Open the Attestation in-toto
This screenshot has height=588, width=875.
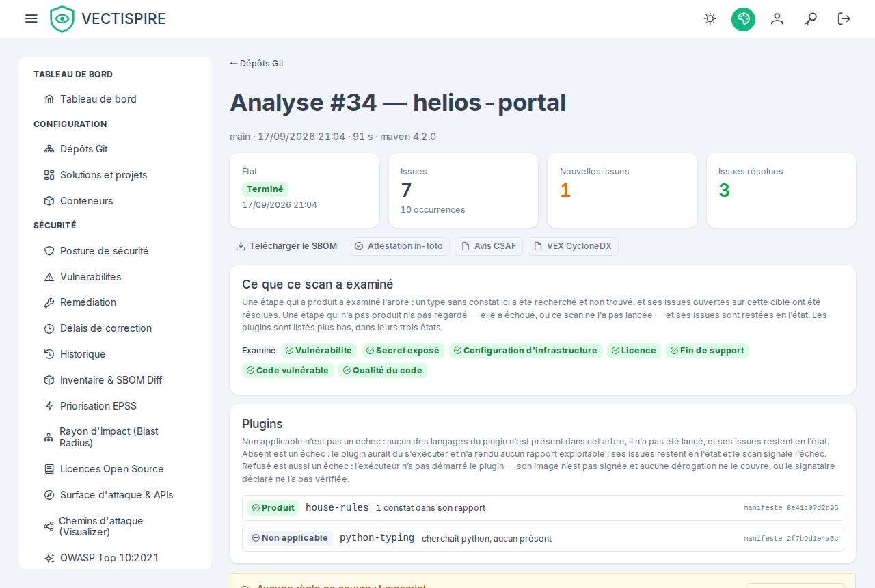coord(399,246)
